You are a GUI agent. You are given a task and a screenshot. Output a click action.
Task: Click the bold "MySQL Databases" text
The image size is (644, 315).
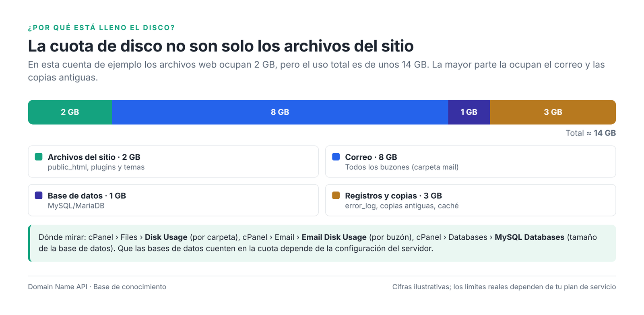(x=529, y=237)
